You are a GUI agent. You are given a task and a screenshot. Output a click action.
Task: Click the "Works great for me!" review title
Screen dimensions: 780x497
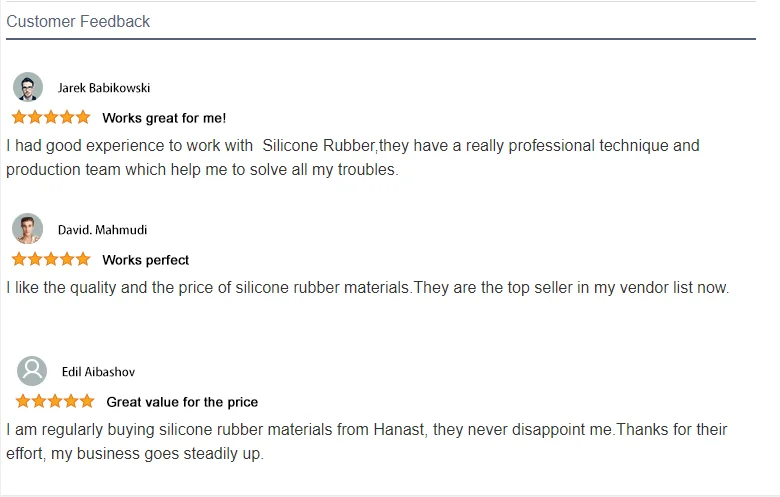pos(164,118)
